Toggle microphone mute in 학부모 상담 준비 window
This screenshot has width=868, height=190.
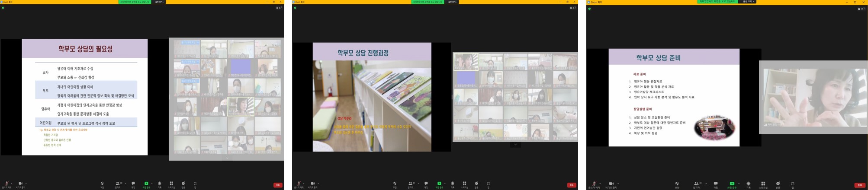click(594, 184)
